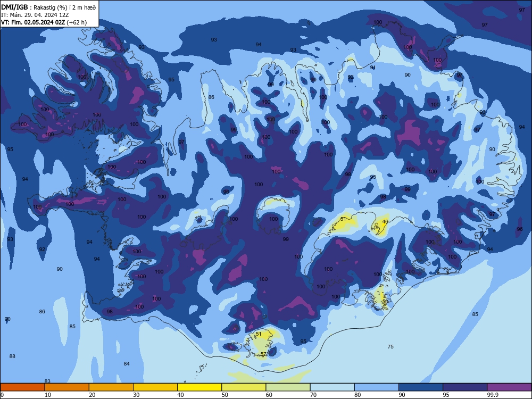Select the humidity value 46 in yellow area
Screen dimensions: 532x399
(x=385, y=221)
